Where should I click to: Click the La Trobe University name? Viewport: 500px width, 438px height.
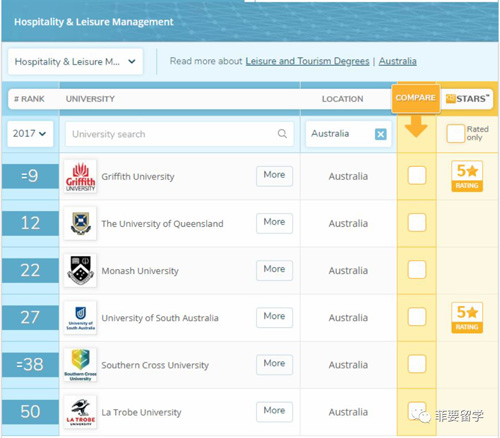[x=141, y=412]
